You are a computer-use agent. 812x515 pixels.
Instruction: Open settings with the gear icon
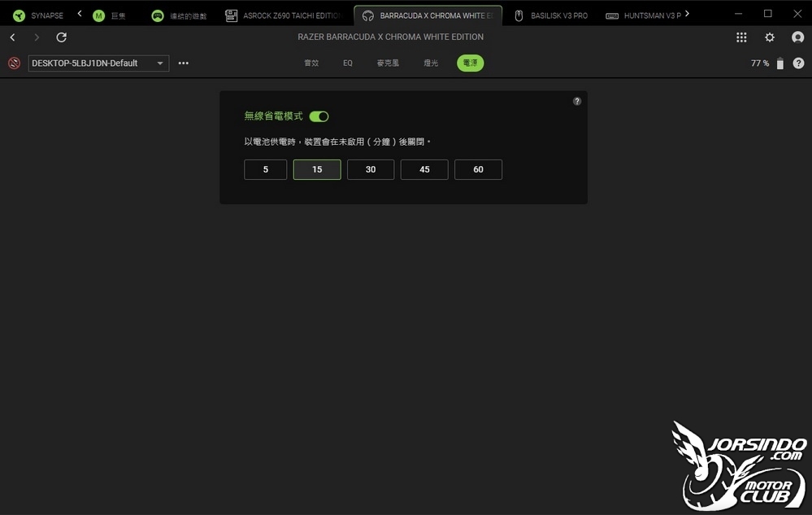coord(770,37)
